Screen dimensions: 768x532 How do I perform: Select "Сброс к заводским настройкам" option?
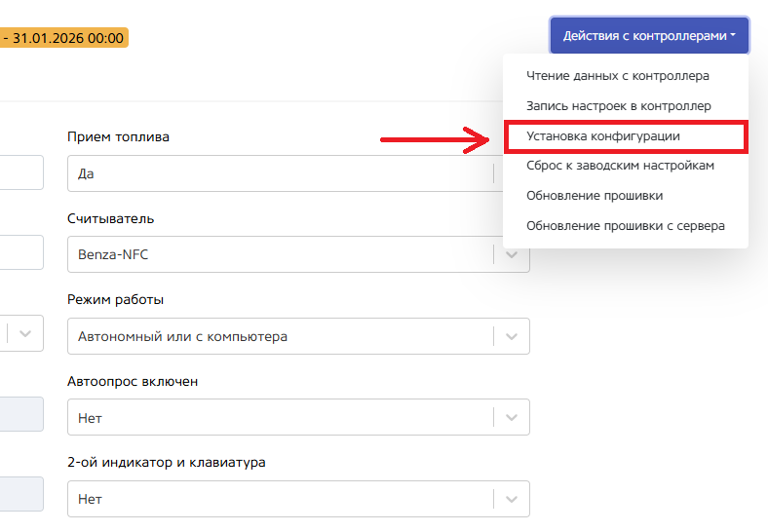pos(620,166)
